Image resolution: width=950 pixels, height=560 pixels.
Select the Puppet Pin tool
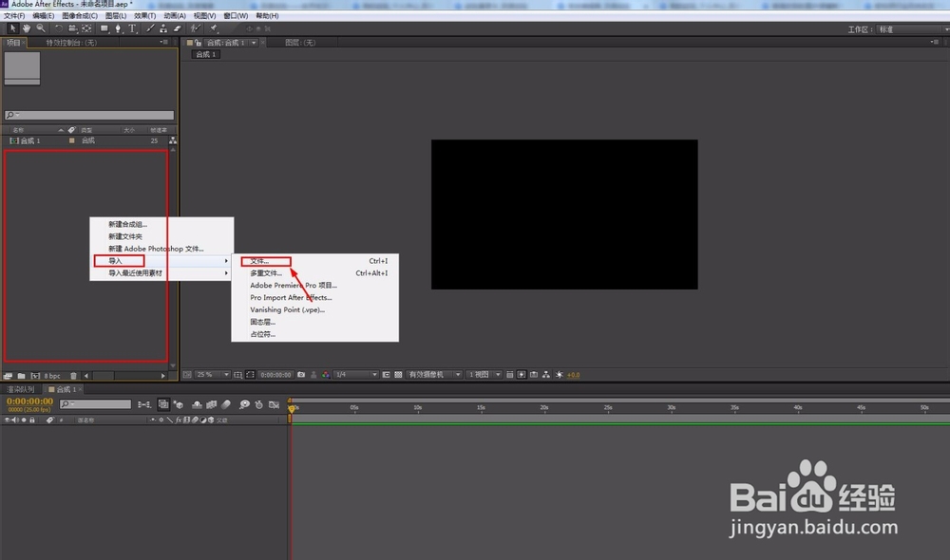214,28
